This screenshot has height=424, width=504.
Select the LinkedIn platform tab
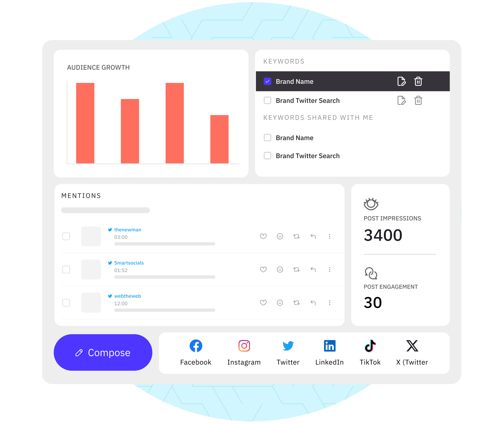click(329, 353)
